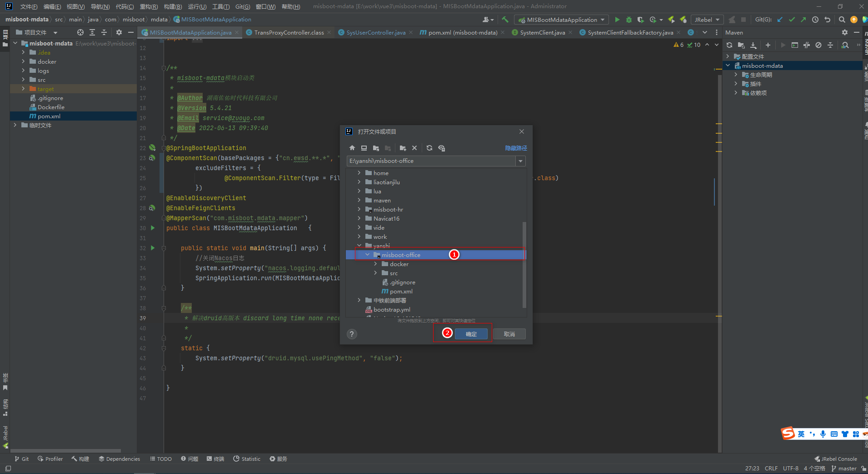Click the dialog file tree scrollbar
The image size is (868, 474).
click(524, 265)
